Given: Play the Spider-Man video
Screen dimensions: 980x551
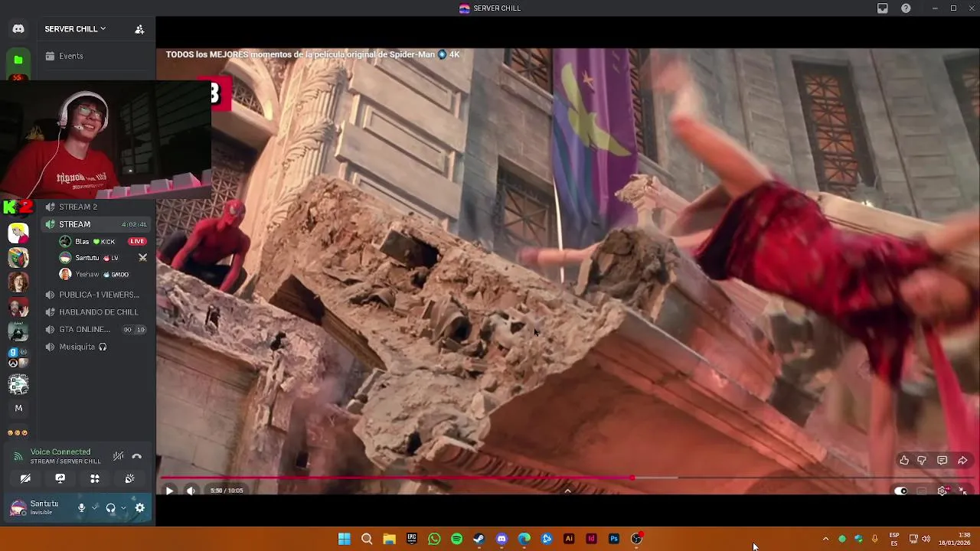Looking at the screenshot, I should point(169,491).
